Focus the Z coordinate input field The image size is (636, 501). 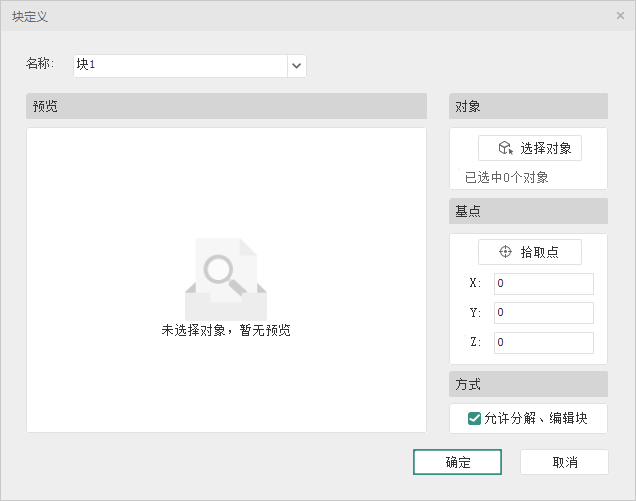(x=543, y=342)
